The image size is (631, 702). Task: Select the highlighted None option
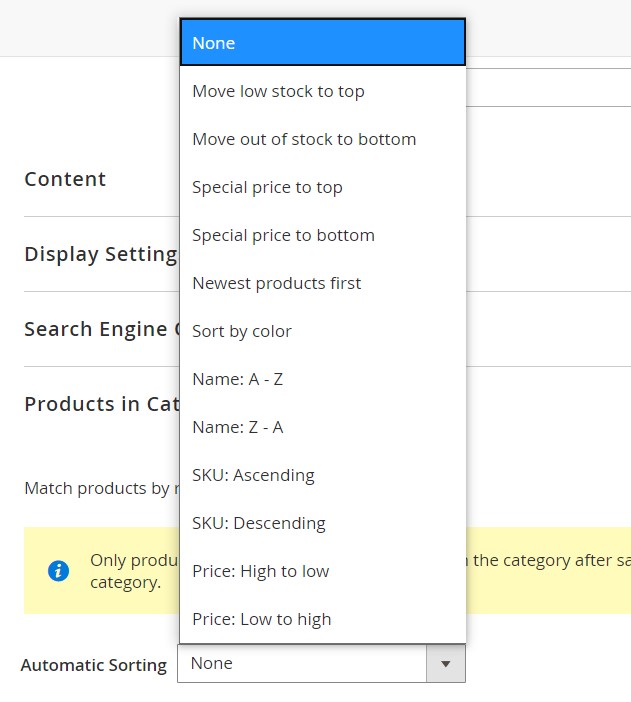322,43
